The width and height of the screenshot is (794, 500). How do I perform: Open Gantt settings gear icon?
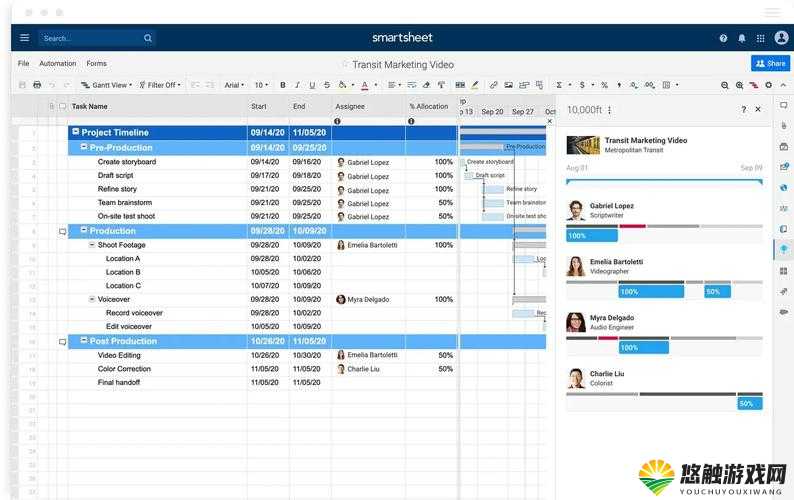click(769, 85)
